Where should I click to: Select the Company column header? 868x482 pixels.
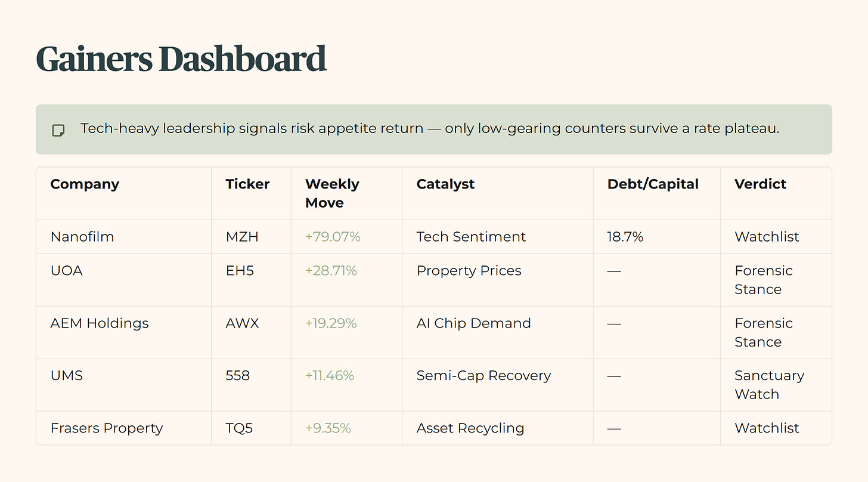tap(85, 184)
